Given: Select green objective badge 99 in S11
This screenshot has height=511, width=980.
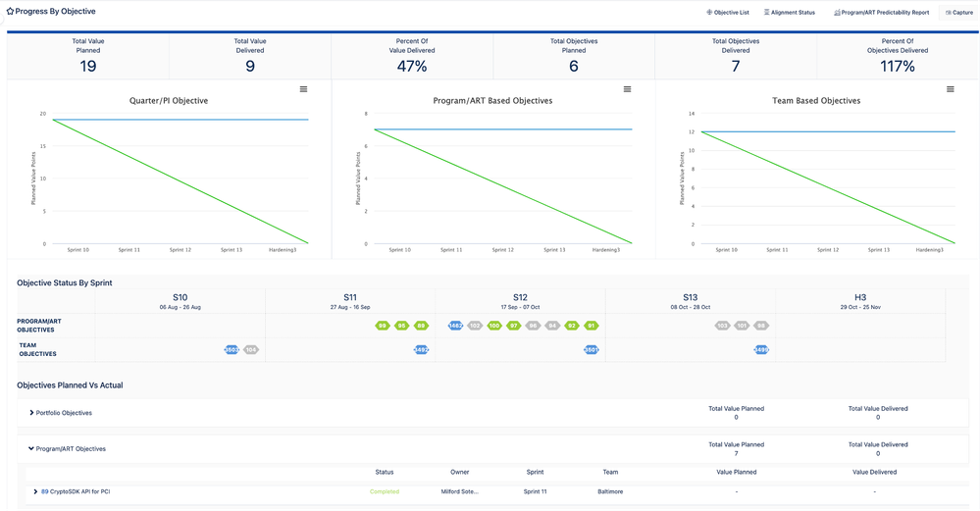Looking at the screenshot, I should pyautogui.click(x=382, y=326).
